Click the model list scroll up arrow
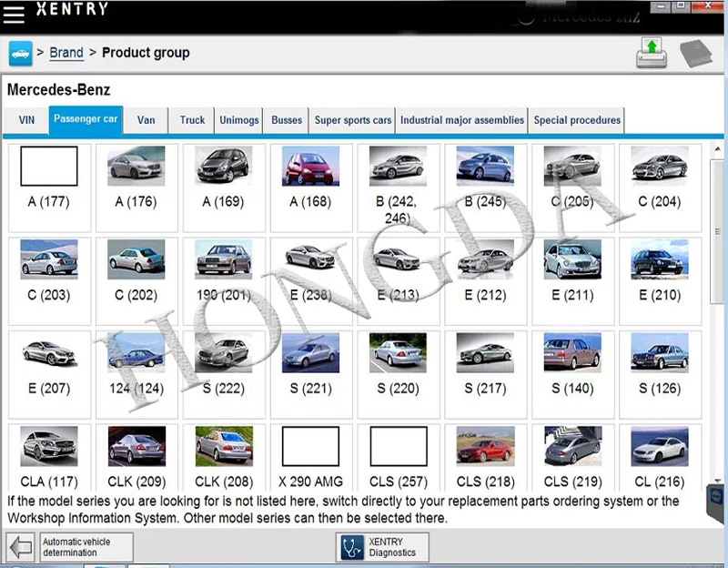 717,149
